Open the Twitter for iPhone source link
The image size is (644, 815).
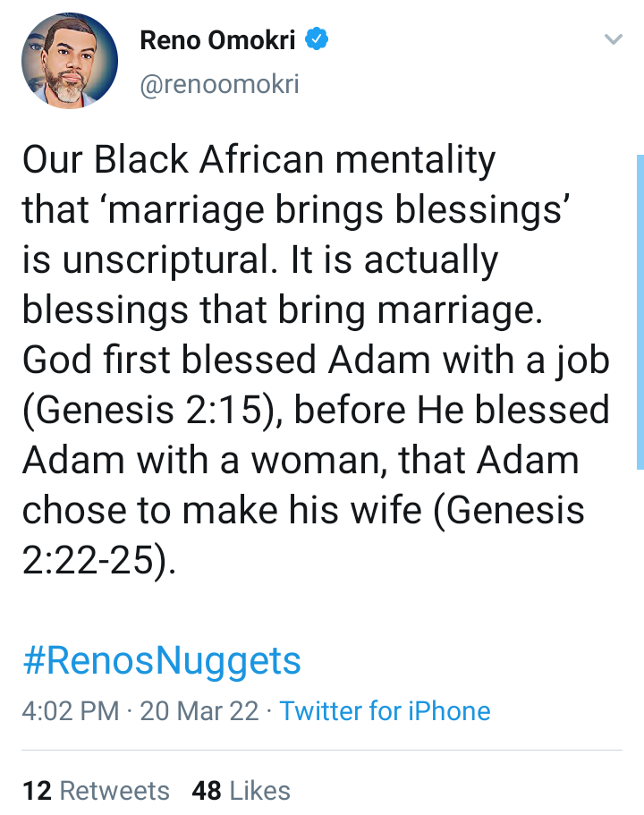(385, 711)
